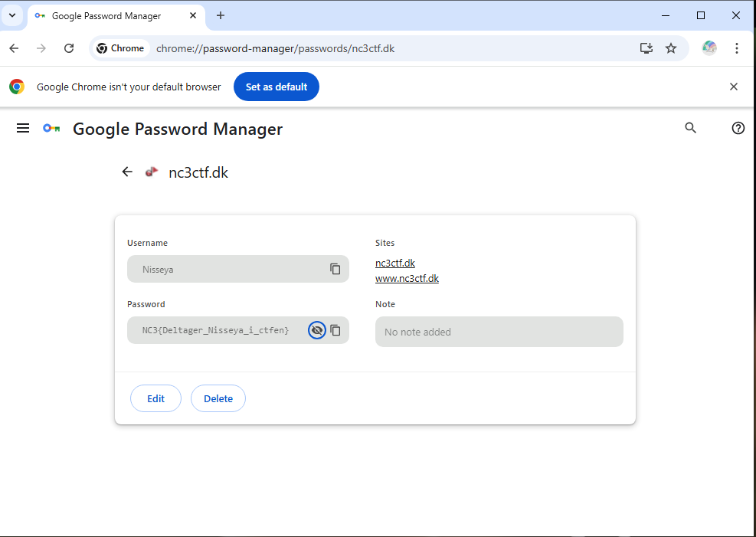Open a new browser tab

point(221,16)
